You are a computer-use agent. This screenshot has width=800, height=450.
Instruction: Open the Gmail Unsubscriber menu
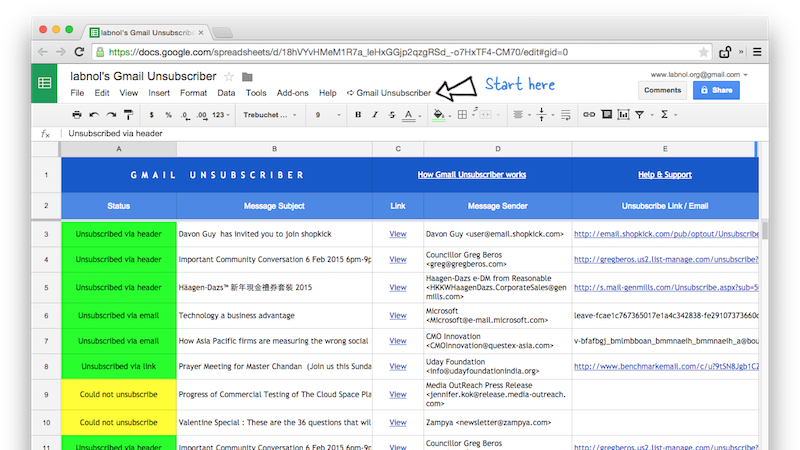tap(389, 93)
